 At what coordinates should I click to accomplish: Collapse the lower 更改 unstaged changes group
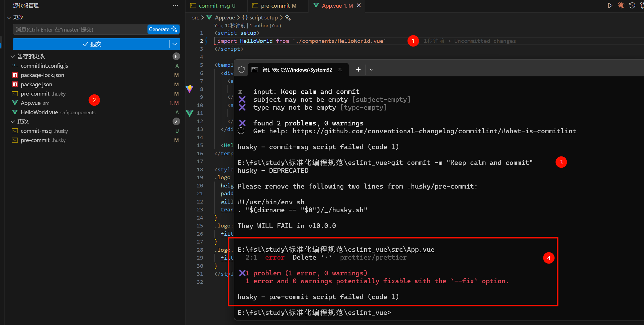[x=13, y=121]
